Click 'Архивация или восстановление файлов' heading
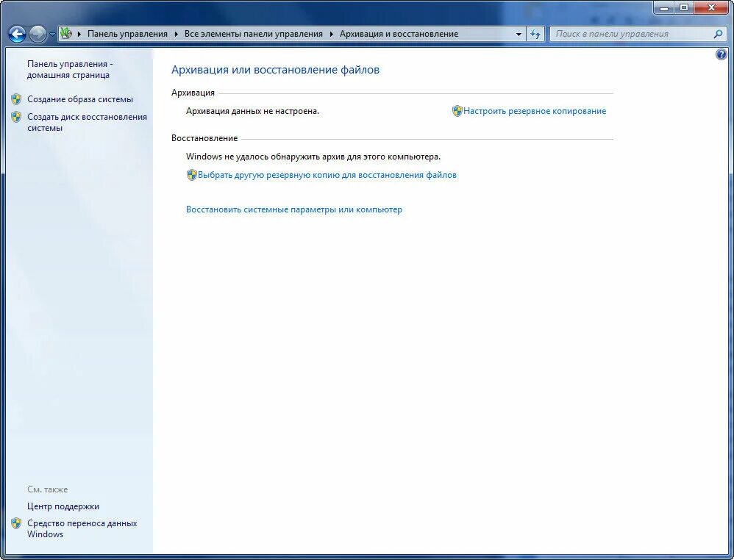 [x=275, y=70]
